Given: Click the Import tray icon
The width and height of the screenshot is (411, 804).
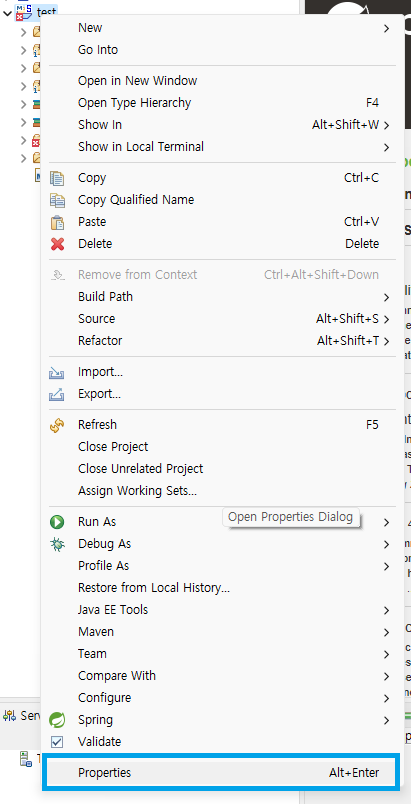Looking at the screenshot, I should [56, 373].
